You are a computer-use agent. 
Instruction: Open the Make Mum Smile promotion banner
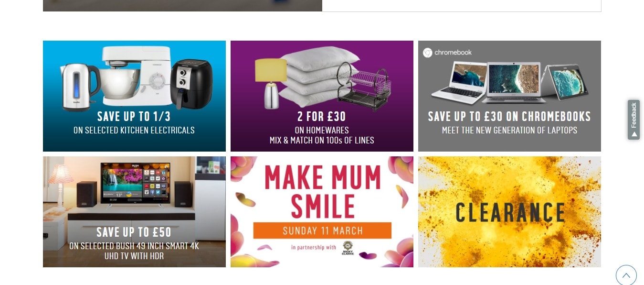322,212
